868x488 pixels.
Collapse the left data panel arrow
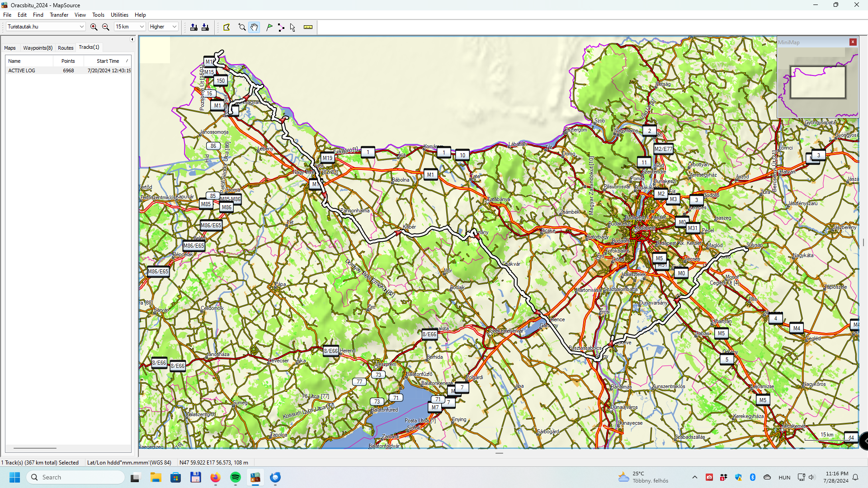(x=132, y=39)
